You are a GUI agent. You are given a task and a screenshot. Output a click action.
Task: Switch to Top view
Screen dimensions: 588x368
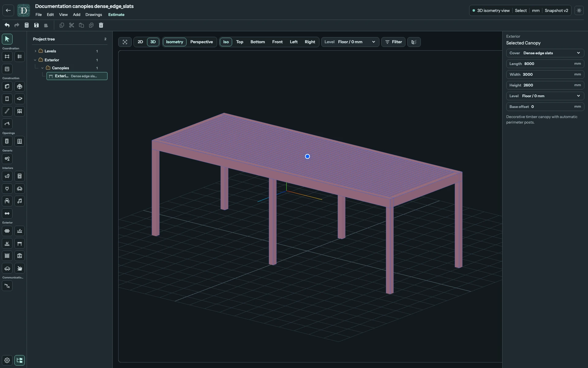[240, 42]
